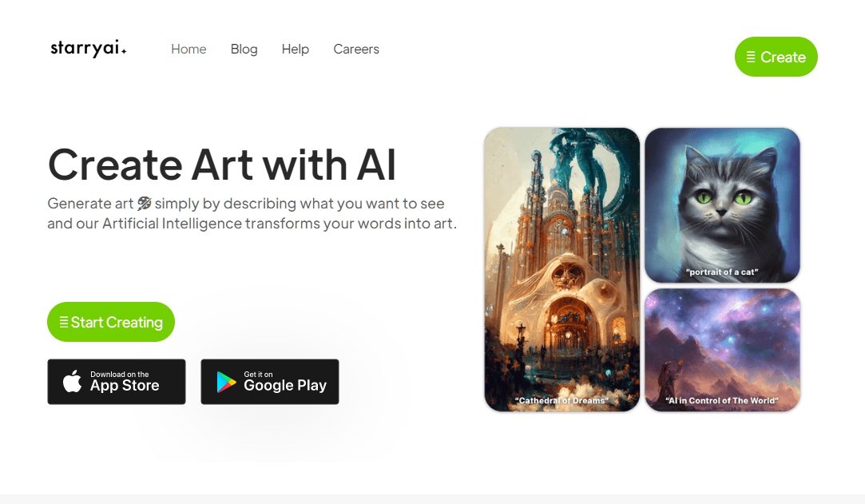Click the list icon inside Create button

(751, 57)
